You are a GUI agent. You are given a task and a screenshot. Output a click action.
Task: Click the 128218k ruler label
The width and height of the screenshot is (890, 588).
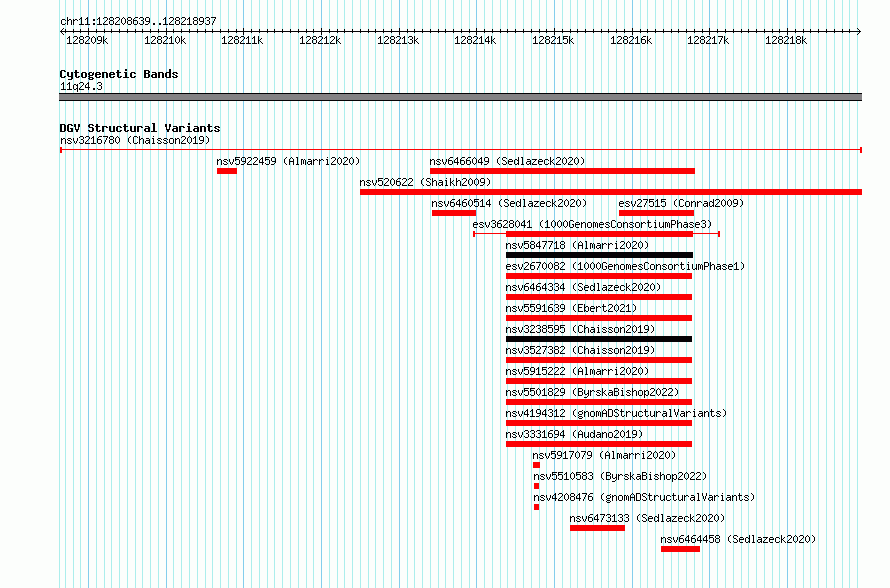pos(786,40)
